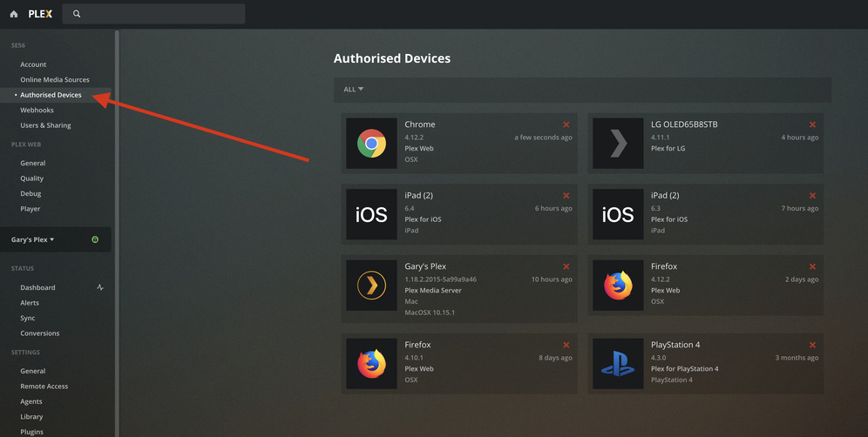Click the PlayStation logo icon
Image resolution: width=868 pixels, height=437 pixels.
(618, 363)
